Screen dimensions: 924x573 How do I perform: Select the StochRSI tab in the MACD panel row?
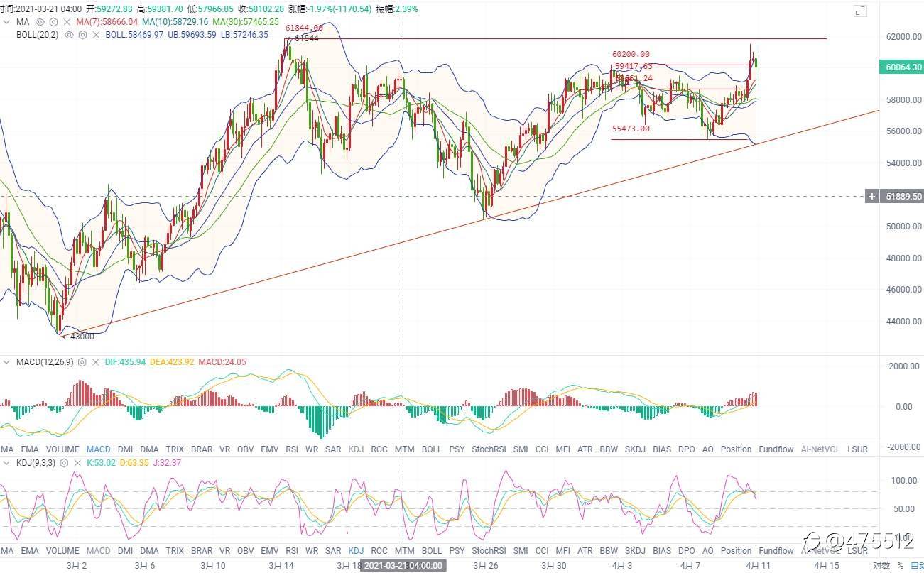pos(488,449)
